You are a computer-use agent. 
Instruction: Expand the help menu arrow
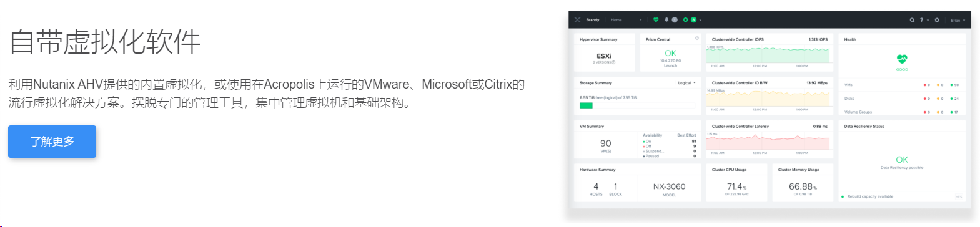pyautogui.click(x=928, y=20)
